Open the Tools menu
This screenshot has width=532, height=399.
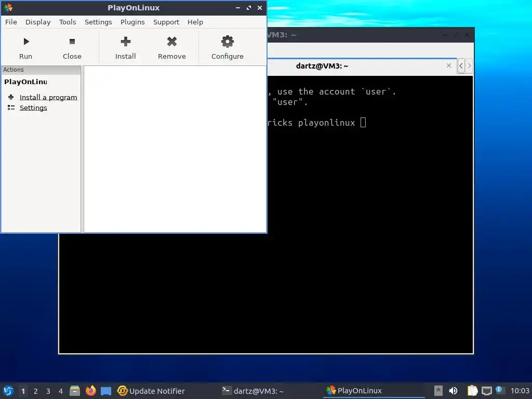(68, 22)
